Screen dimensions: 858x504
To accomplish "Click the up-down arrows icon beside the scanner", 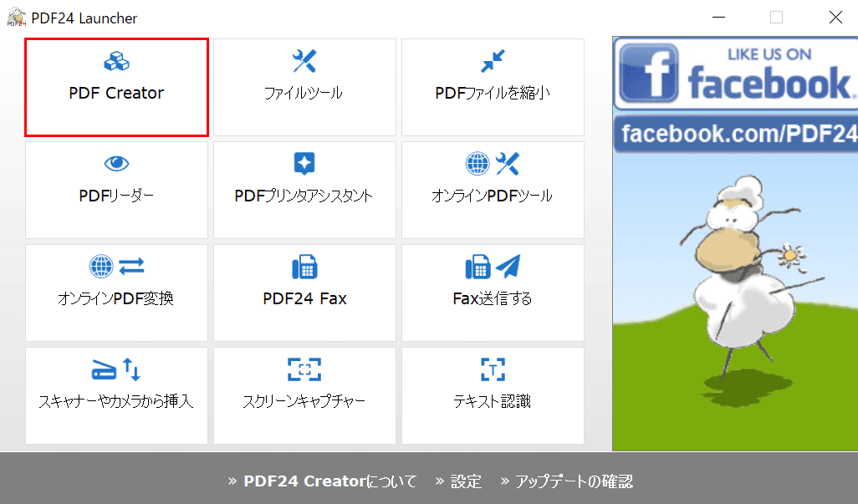I will tap(131, 369).
